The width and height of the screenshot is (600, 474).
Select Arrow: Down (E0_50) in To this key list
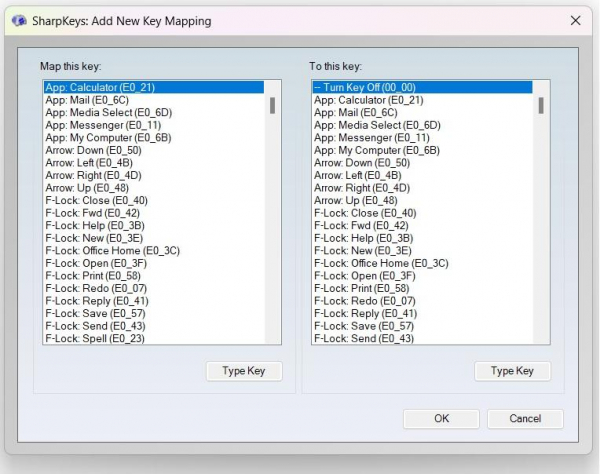[422, 163]
